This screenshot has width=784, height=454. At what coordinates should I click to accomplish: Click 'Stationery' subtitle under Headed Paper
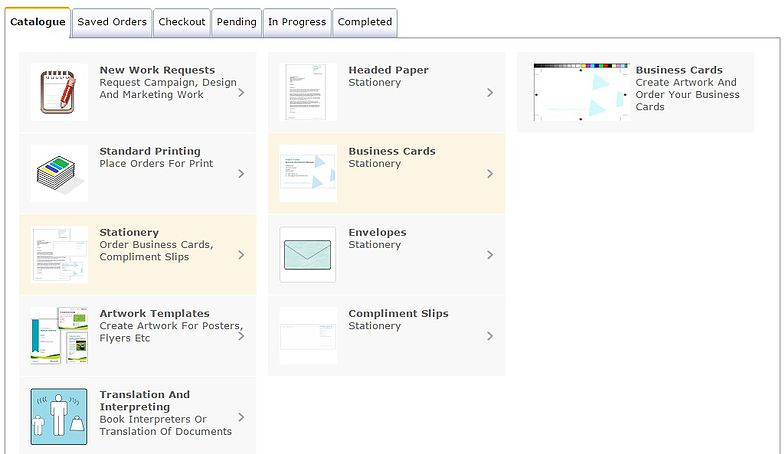click(374, 82)
